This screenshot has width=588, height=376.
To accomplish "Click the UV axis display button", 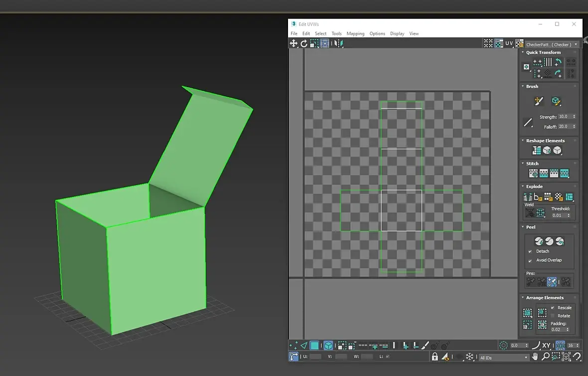I will (x=509, y=43).
